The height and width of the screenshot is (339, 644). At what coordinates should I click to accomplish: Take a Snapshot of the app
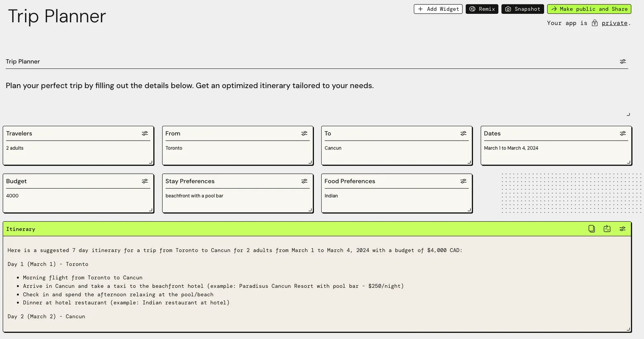pos(522,9)
